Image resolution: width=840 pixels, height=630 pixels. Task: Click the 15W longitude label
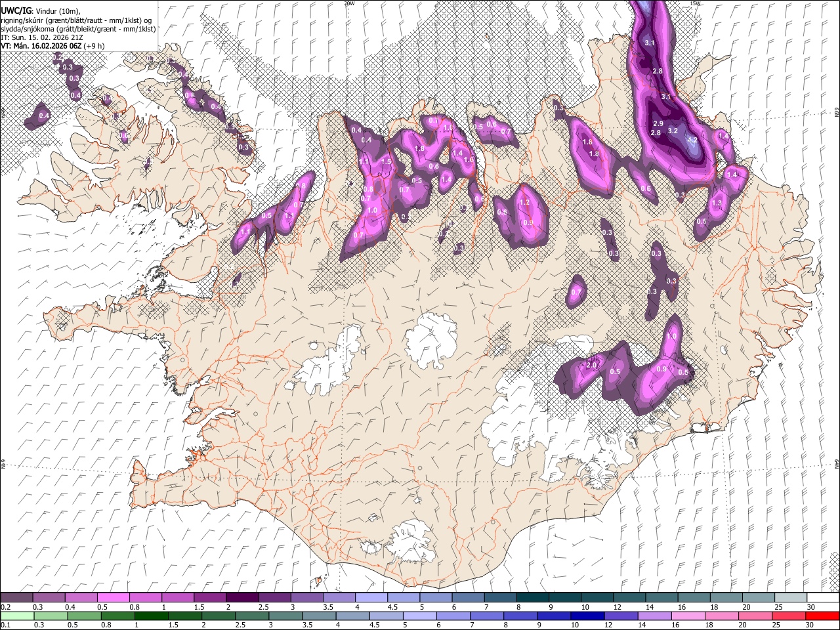(x=694, y=3)
